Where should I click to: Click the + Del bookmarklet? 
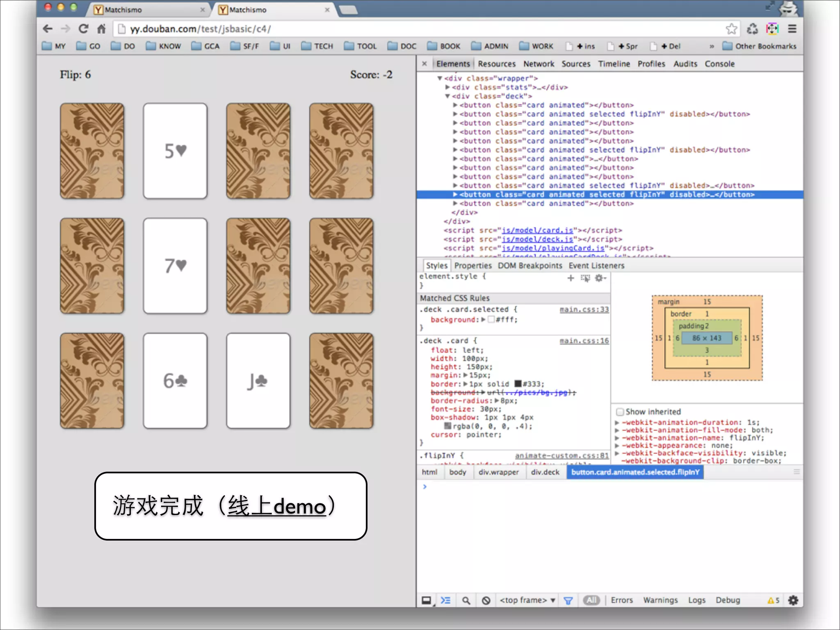(x=665, y=46)
